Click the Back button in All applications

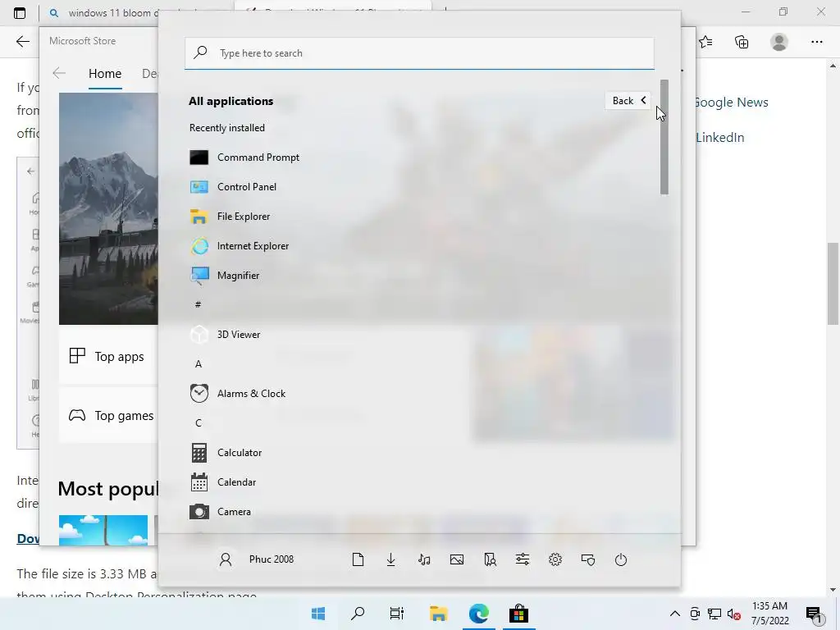point(628,101)
